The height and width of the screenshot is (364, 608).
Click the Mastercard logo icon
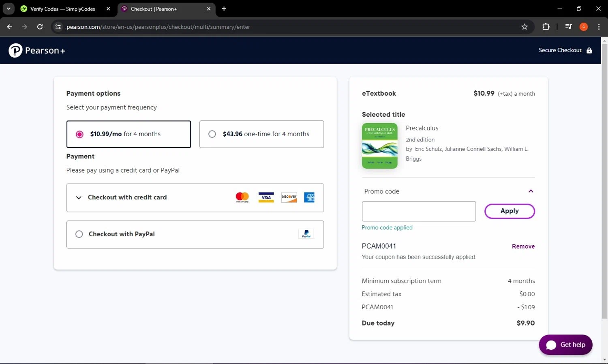(242, 197)
